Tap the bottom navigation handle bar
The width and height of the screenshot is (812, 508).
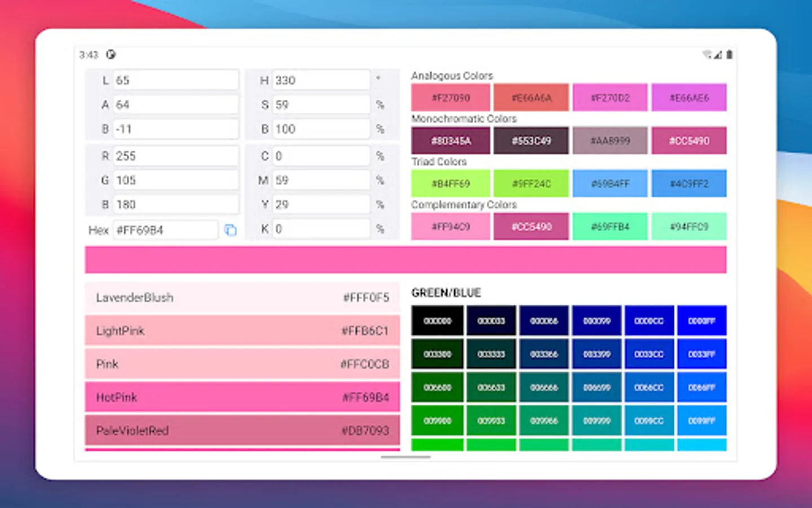(x=405, y=457)
